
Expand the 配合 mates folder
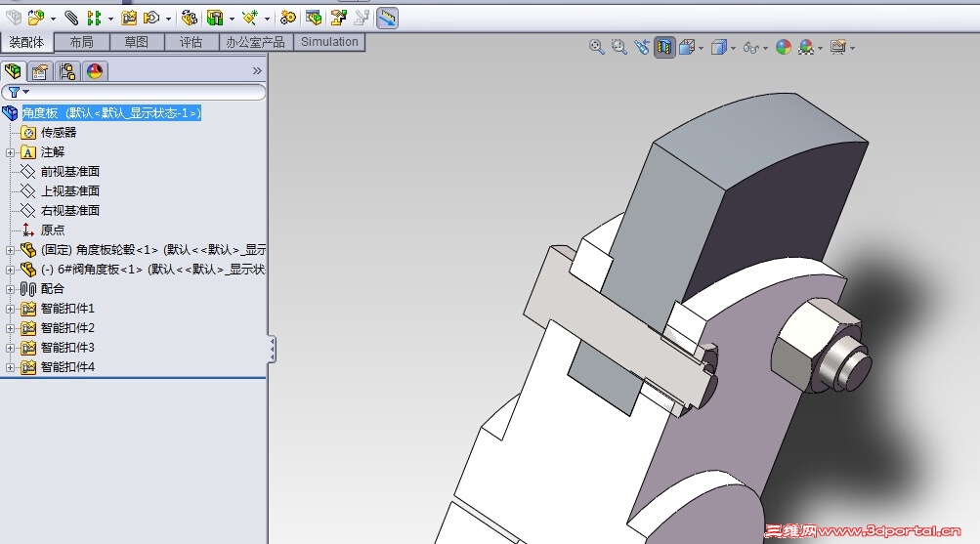(10, 289)
